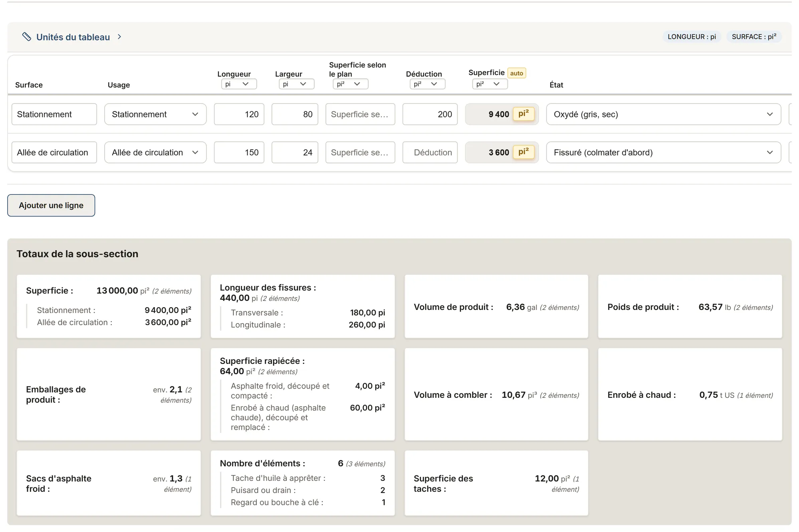Click the Largeur field with 80

295,114
